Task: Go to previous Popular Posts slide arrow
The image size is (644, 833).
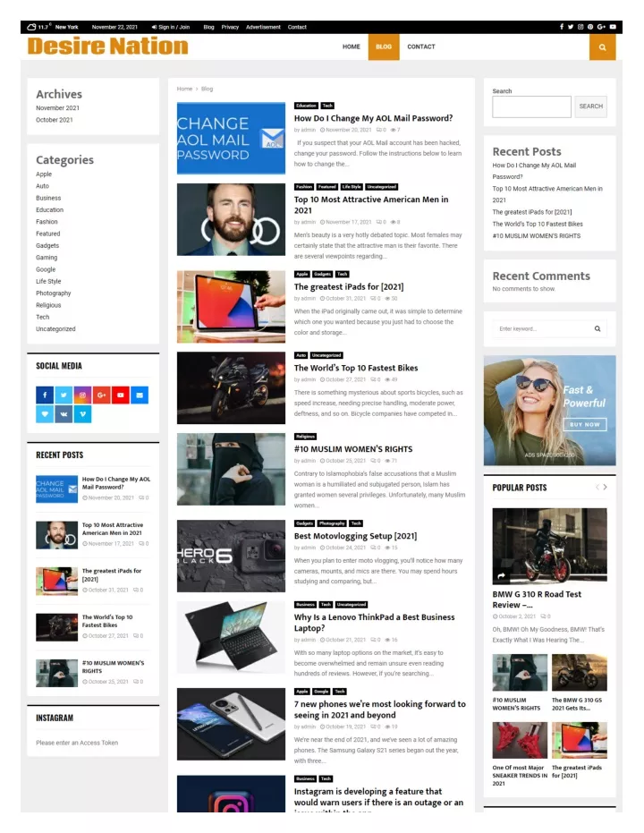Action: coord(597,487)
